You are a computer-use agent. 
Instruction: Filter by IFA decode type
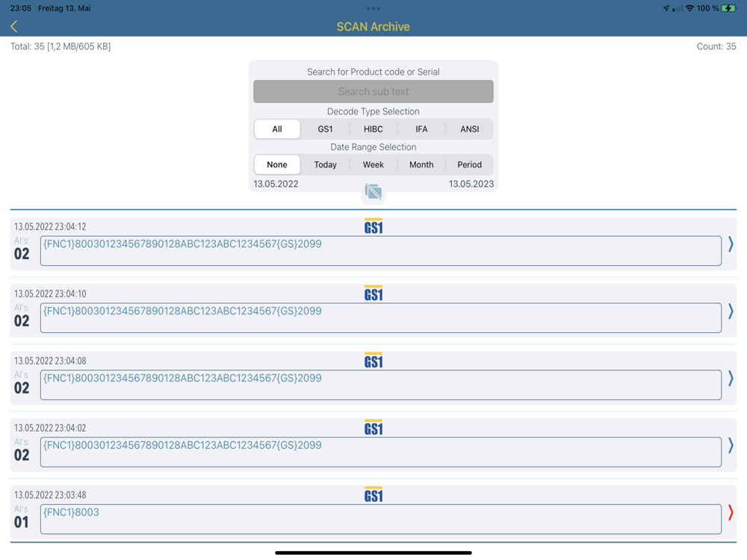[x=421, y=129]
